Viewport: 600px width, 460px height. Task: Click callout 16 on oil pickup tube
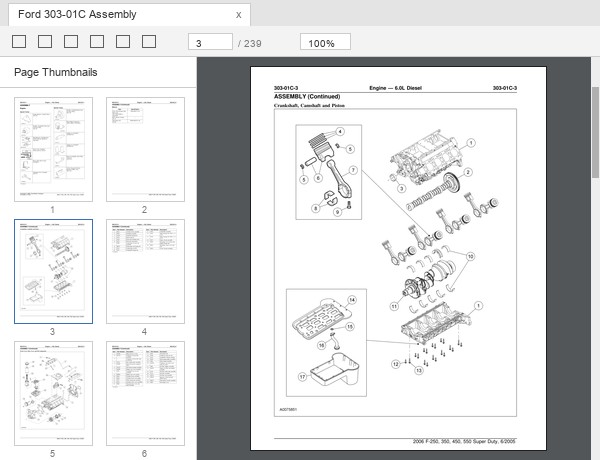click(322, 345)
